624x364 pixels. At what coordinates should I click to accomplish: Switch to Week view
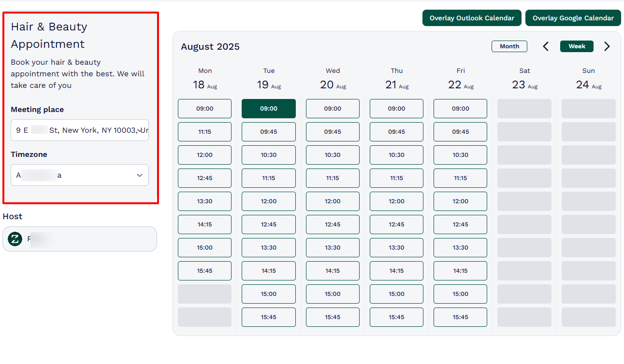[577, 46]
